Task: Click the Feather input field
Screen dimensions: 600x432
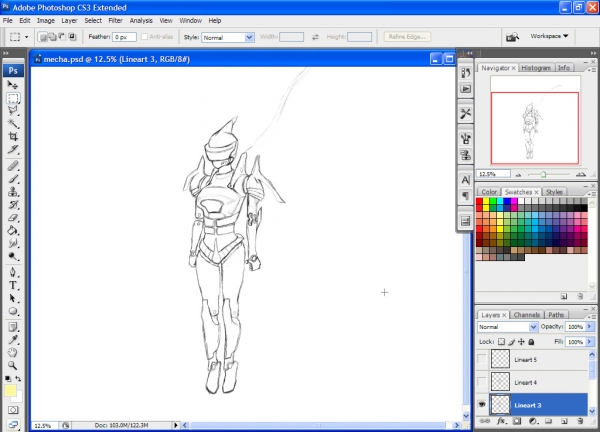Action: click(x=124, y=37)
